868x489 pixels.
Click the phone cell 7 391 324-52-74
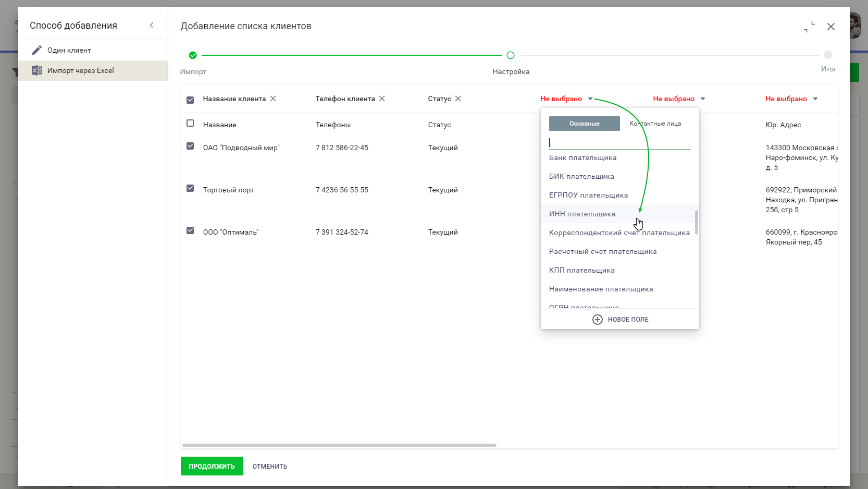point(342,232)
